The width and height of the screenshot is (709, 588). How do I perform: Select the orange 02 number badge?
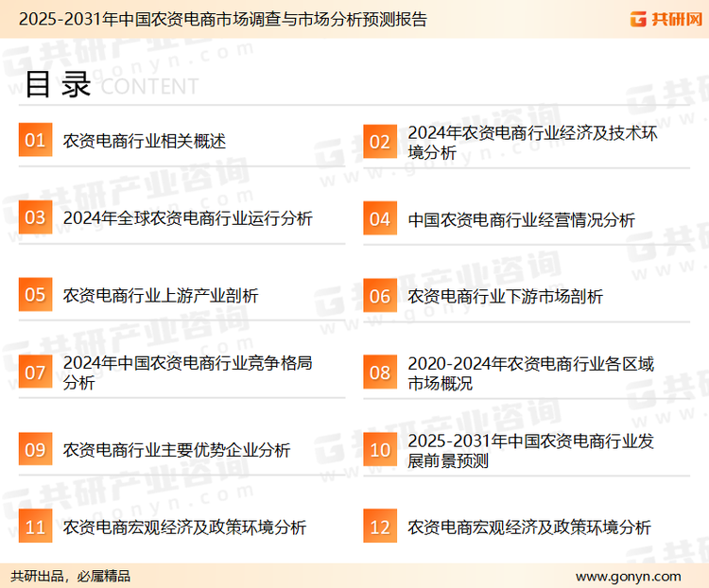[x=380, y=142]
